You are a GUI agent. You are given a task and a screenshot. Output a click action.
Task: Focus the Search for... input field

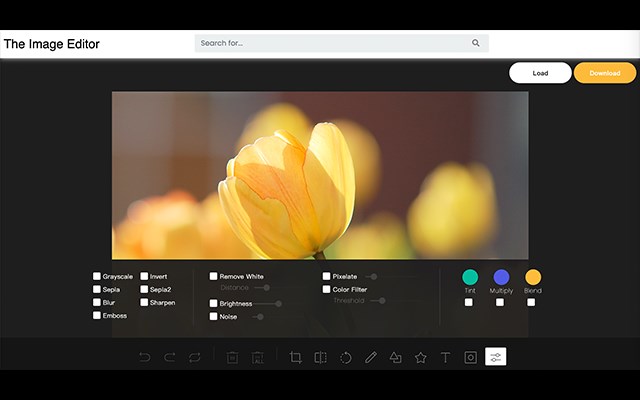335,43
